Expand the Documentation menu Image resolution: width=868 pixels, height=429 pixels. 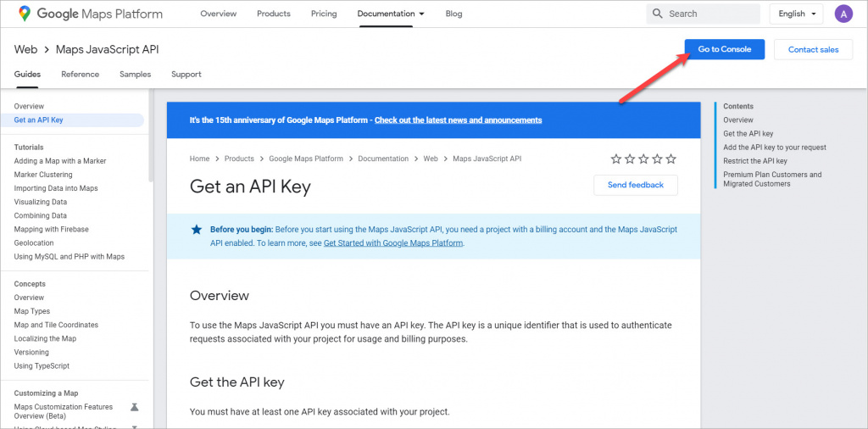pyautogui.click(x=391, y=14)
